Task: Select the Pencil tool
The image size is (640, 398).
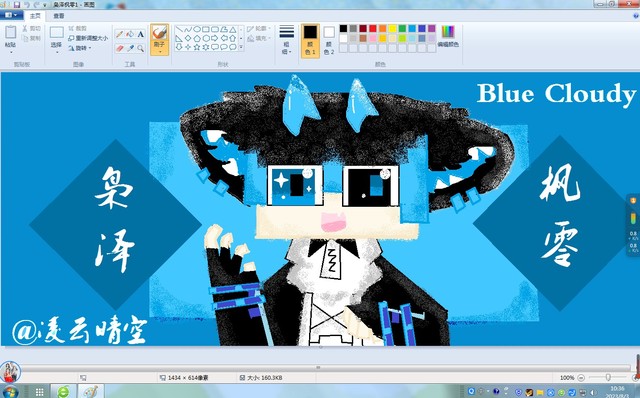Action: (120, 34)
